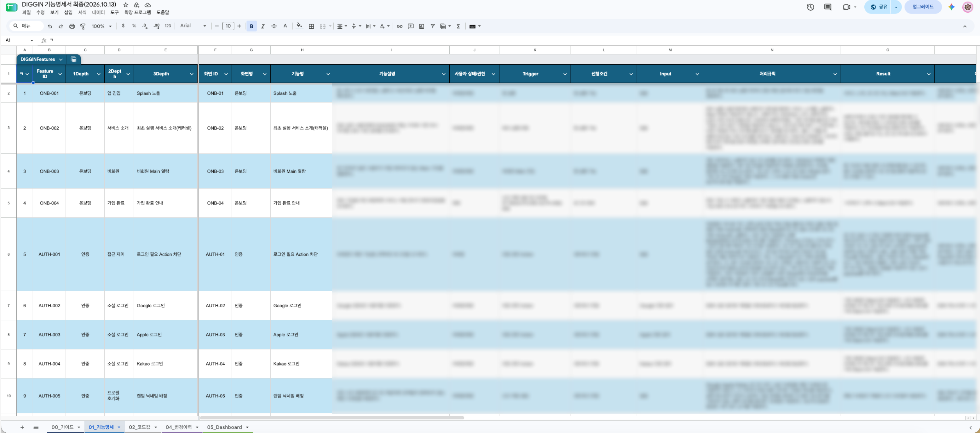980x433 pixels.
Task: Increase decimal places
Action: [156, 26]
